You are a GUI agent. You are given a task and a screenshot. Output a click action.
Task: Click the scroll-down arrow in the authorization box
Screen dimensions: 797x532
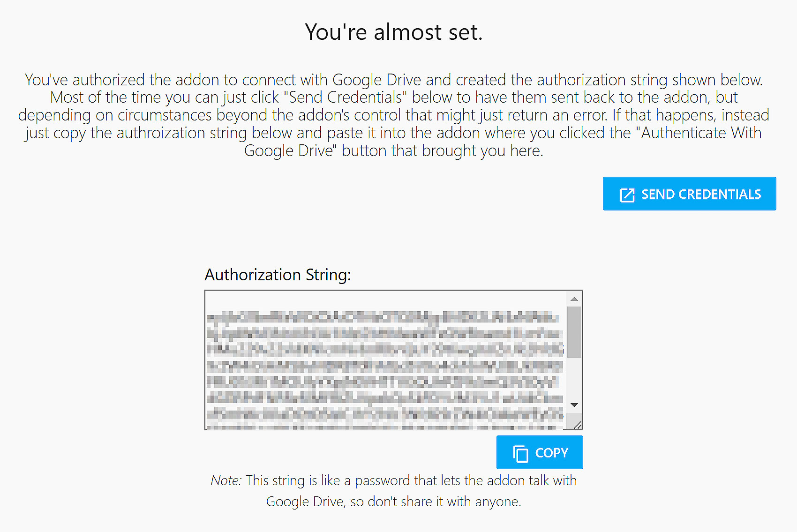pos(574,405)
